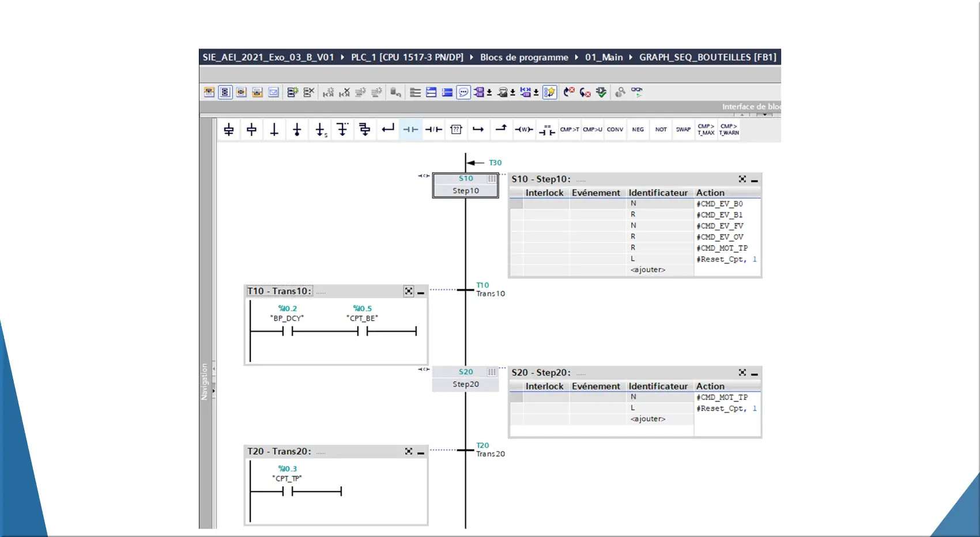Click <ajouter> in the S10 action table
The width and height of the screenshot is (980, 537).
point(648,270)
